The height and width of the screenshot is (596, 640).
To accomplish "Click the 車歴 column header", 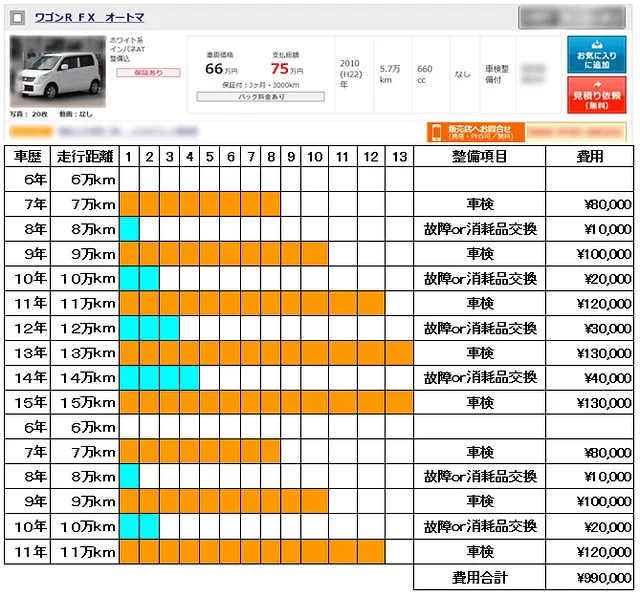I will [28, 156].
